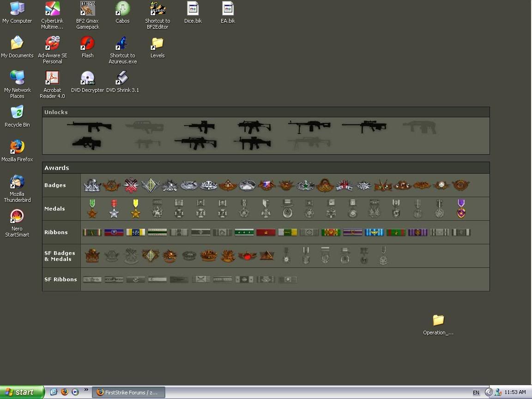Open the Levels folder
Screen dimensions: 532x399
pos(157,47)
